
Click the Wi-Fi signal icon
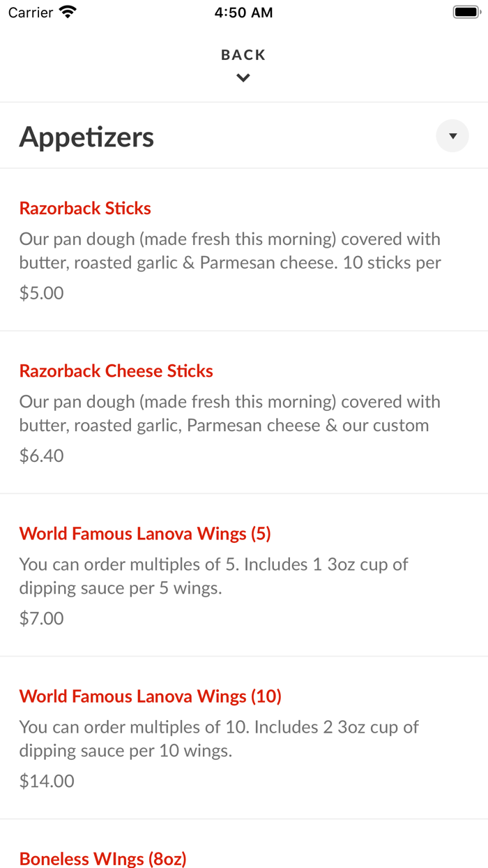tap(66, 11)
